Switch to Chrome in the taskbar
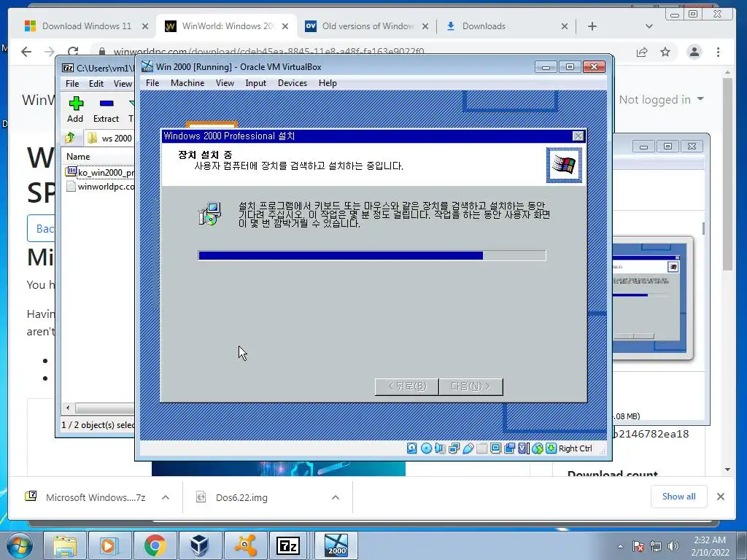 [155, 545]
